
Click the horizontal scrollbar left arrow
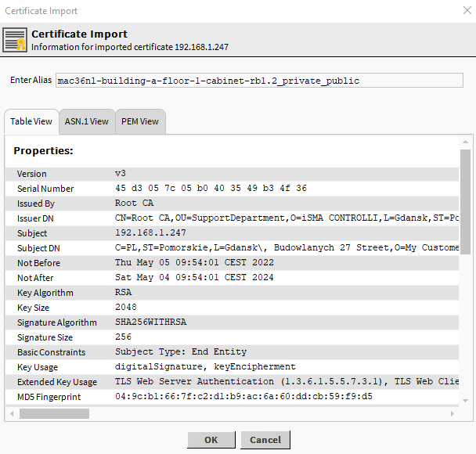(11, 413)
